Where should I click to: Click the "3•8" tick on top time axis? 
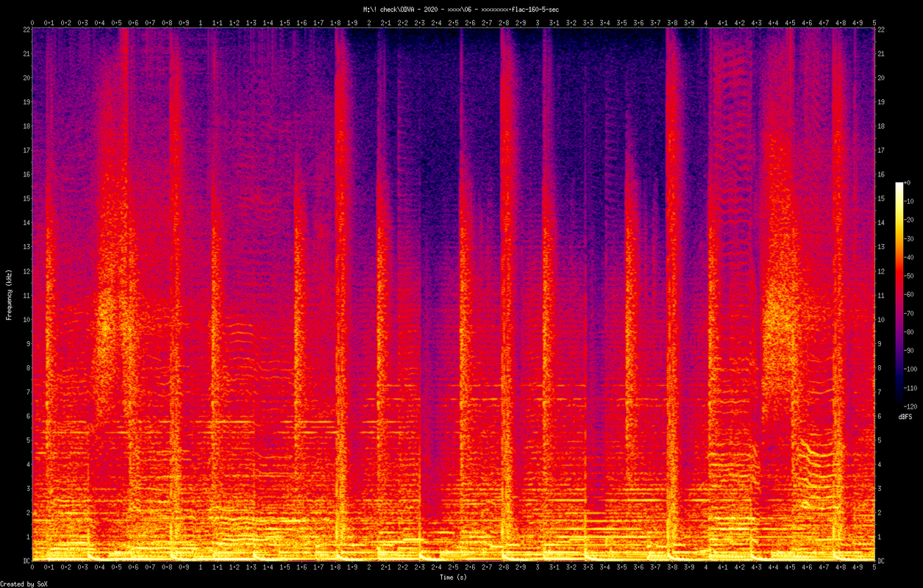pyautogui.click(x=672, y=23)
